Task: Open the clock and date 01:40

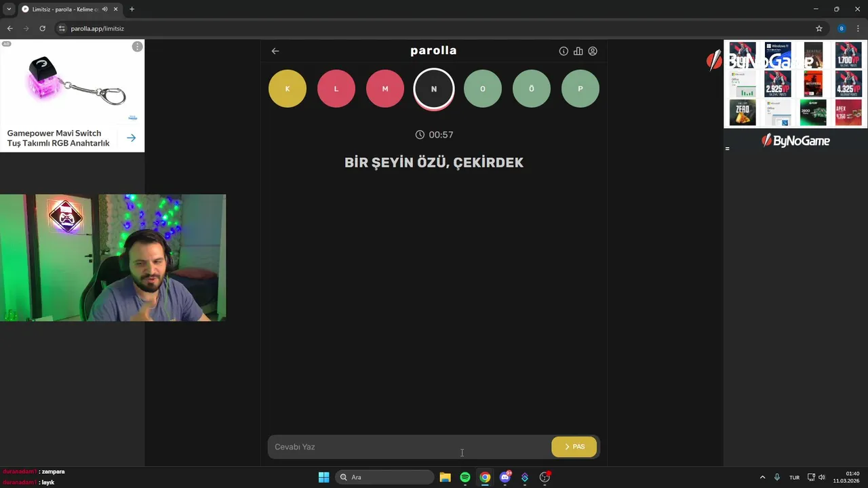Action: [846, 477]
